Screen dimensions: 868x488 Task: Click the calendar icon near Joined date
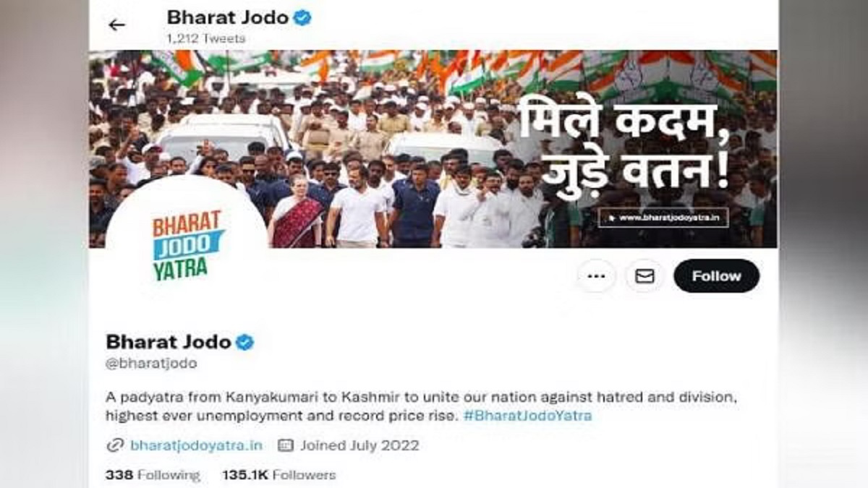[286, 445]
